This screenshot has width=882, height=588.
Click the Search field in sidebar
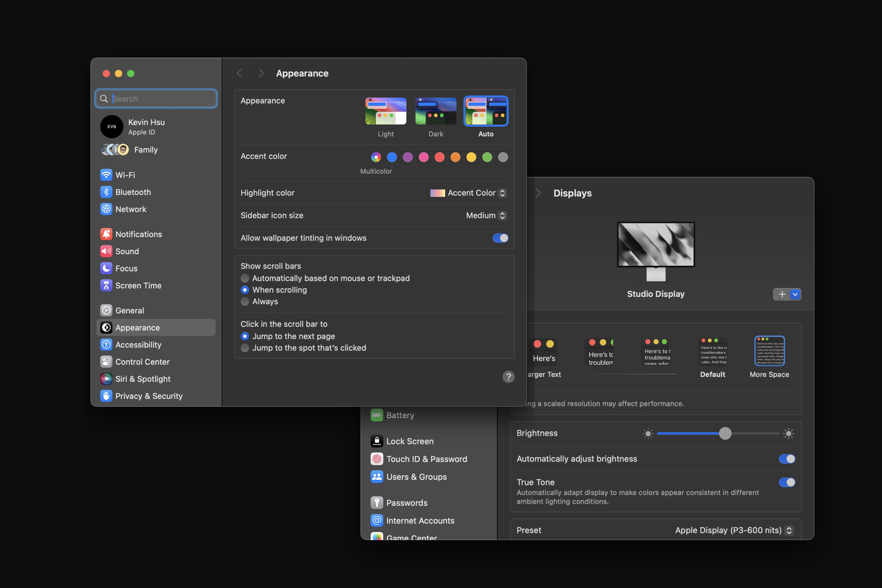click(x=161, y=99)
